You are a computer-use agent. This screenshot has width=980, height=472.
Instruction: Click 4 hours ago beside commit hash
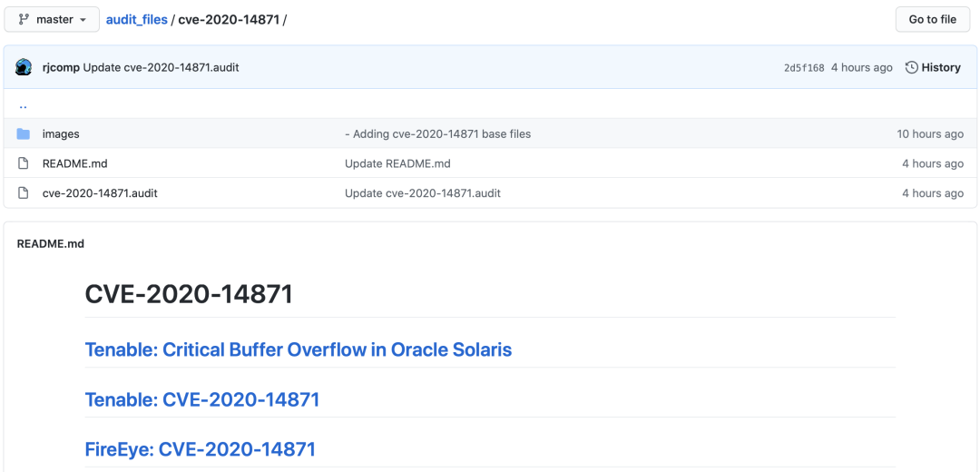click(x=862, y=67)
